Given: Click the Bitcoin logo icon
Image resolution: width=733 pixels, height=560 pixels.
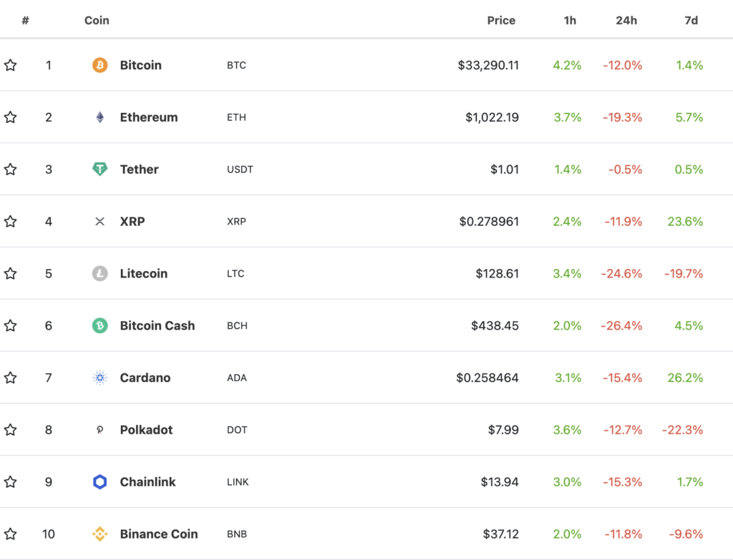Looking at the screenshot, I should pos(99,65).
